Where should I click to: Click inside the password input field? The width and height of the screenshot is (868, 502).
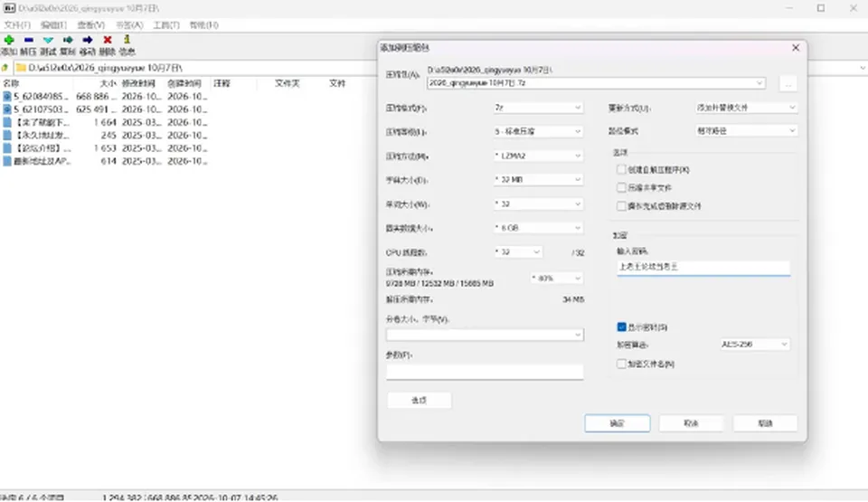(x=703, y=267)
